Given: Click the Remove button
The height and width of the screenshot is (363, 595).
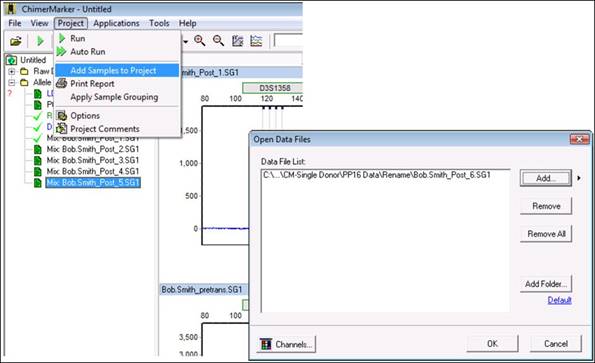Looking at the screenshot, I should coord(546,206).
